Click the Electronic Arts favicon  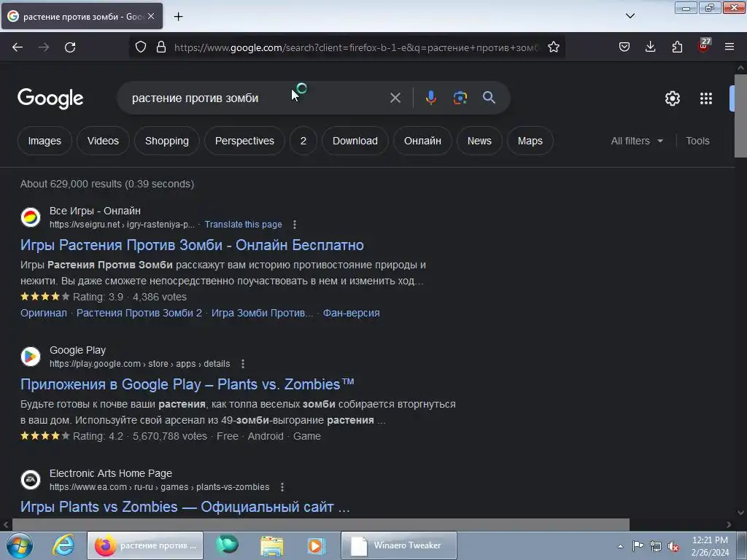click(x=31, y=480)
